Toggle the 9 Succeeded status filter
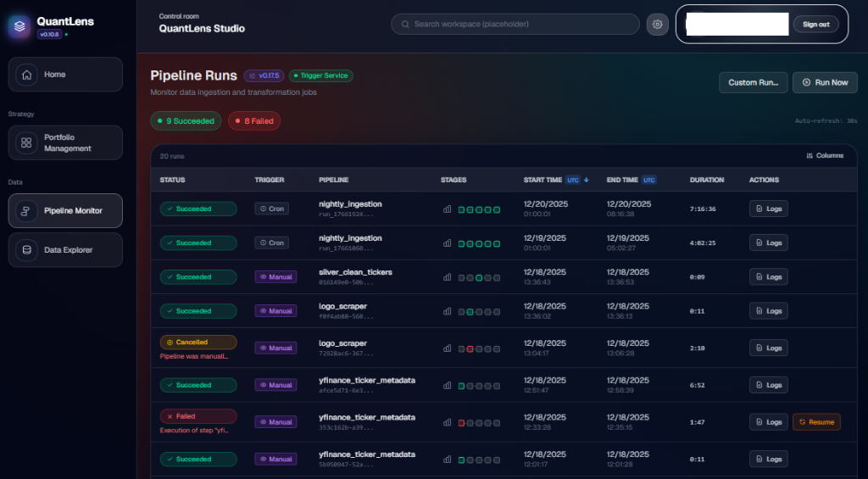Viewport: 868px width, 479px height. click(x=186, y=121)
